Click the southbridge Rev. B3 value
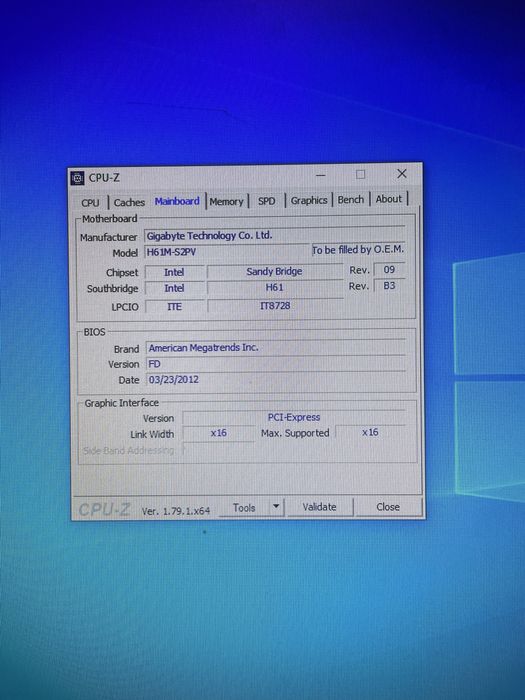The height and width of the screenshot is (700, 525). point(389,286)
